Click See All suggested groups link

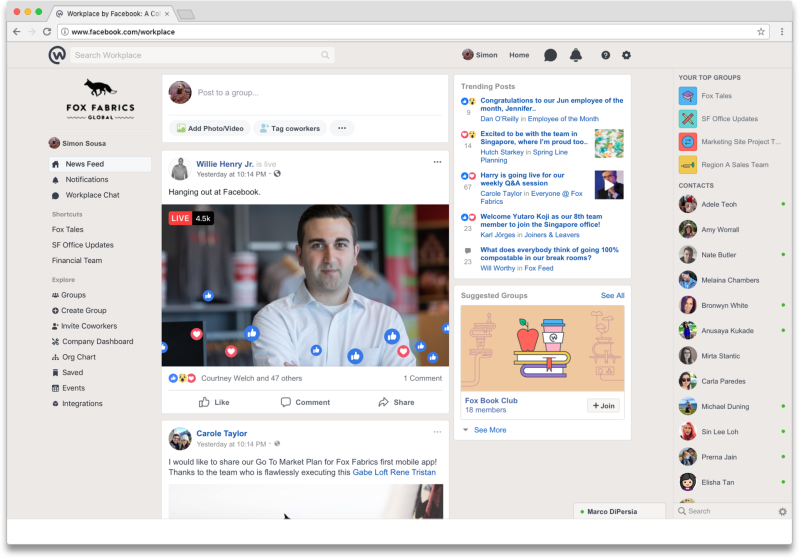pos(612,296)
